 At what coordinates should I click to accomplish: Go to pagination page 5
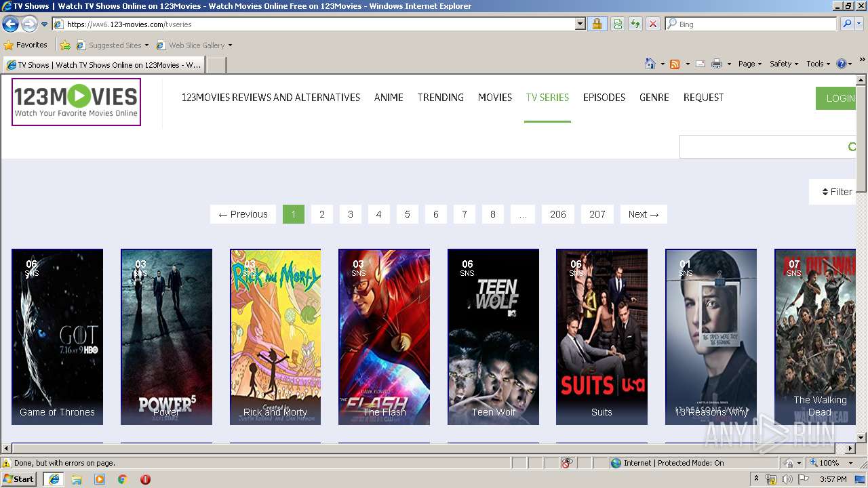point(408,214)
